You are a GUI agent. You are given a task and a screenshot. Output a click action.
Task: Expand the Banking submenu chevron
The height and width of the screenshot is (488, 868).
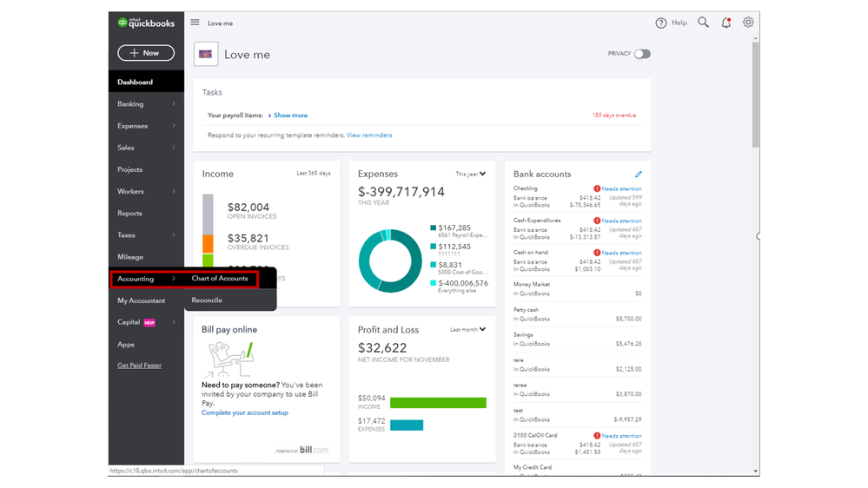point(174,103)
